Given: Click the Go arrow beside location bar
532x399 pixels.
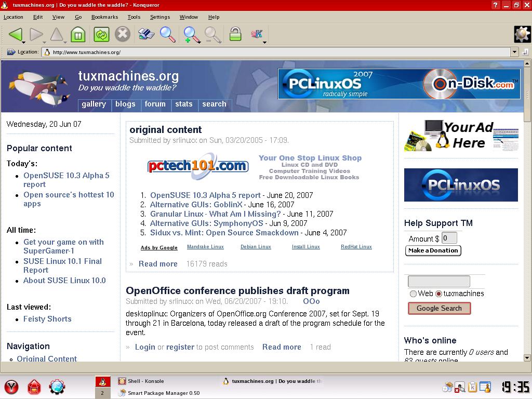Looking at the screenshot, I should coord(525,52).
